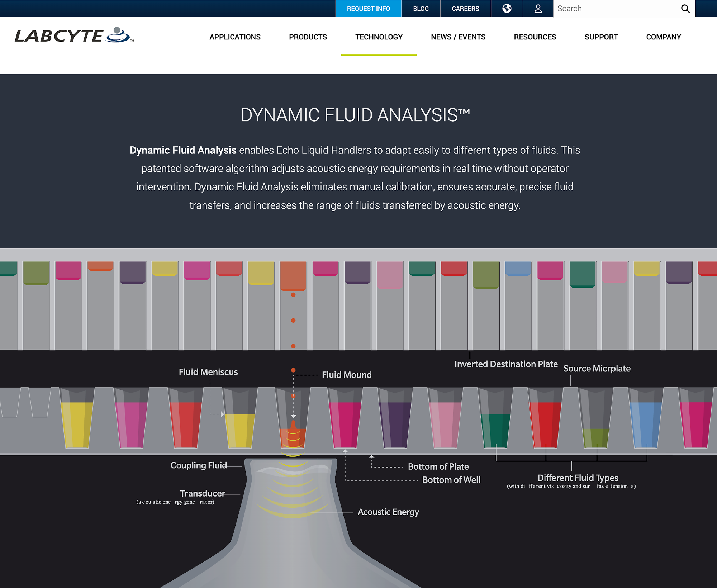The image size is (717, 588).
Task: Click the user account icon
Action: 537,9
